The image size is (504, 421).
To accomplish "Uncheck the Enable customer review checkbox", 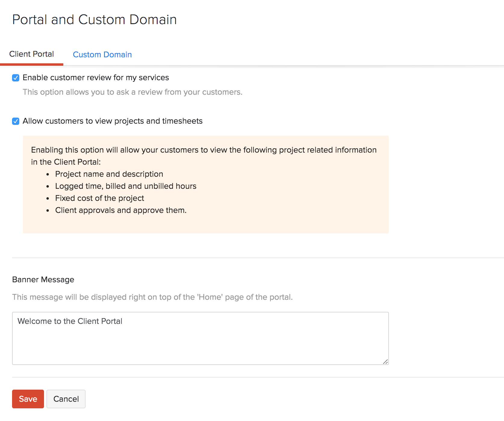I will [x=16, y=78].
